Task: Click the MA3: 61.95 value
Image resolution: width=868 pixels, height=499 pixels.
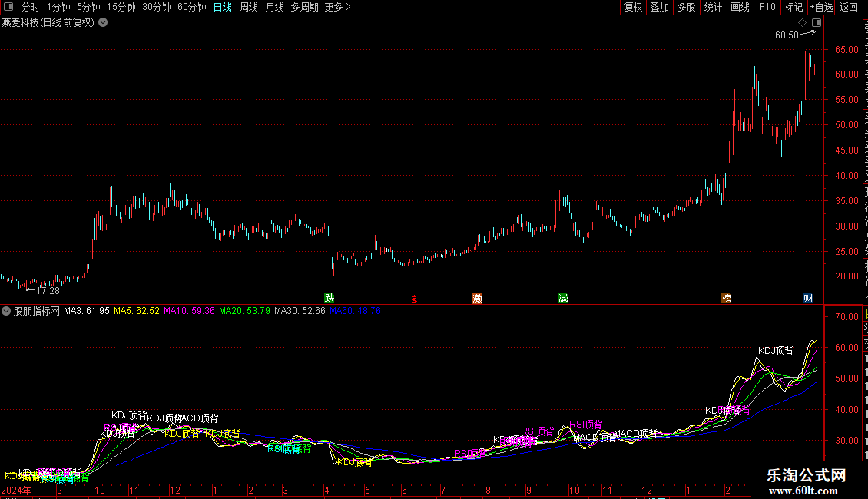Action: pos(86,311)
